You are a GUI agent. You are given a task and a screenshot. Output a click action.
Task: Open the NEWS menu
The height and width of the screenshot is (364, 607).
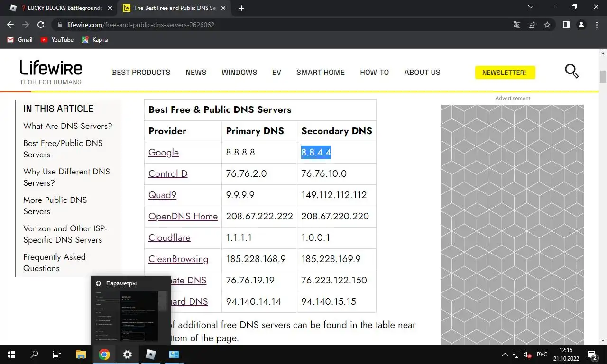pyautogui.click(x=196, y=73)
